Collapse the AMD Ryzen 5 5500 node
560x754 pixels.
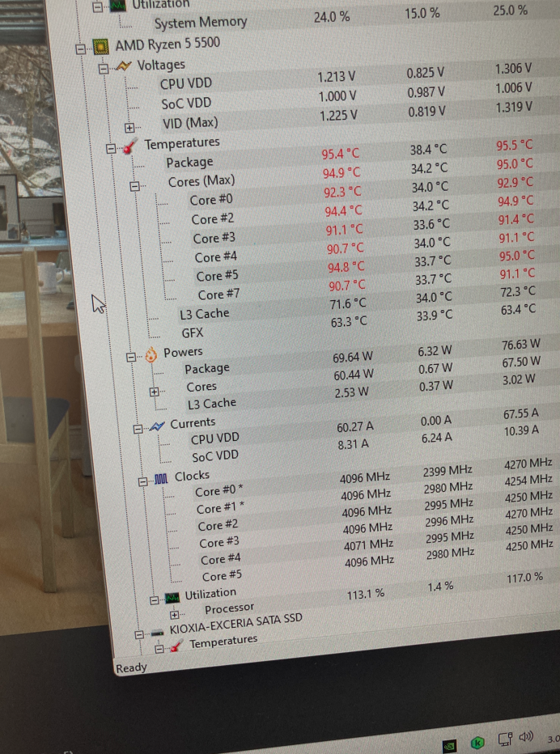pos(81,49)
